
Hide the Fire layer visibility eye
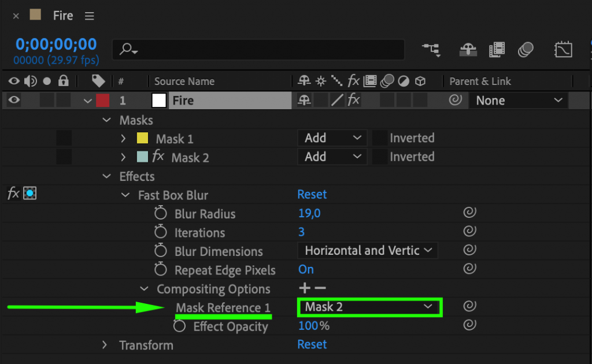[14, 100]
